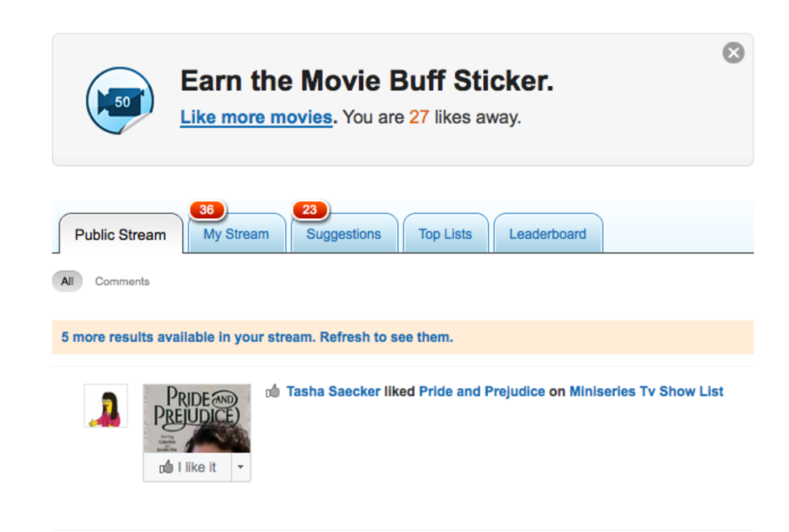Viewport: 789px width, 532px height.
Task: Open the My Stream tab
Action: 236,235
